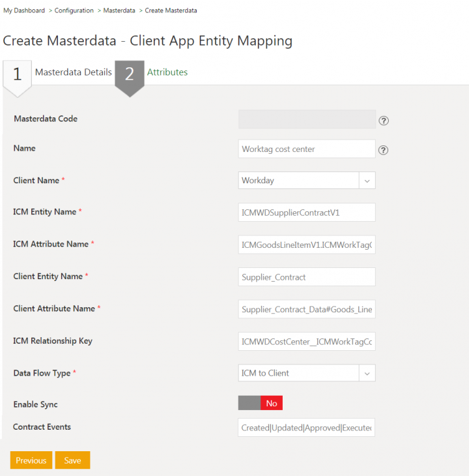Select step 2 wizard marker
The width and height of the screenshot is (469, 476).
click(x=129, y=75)
